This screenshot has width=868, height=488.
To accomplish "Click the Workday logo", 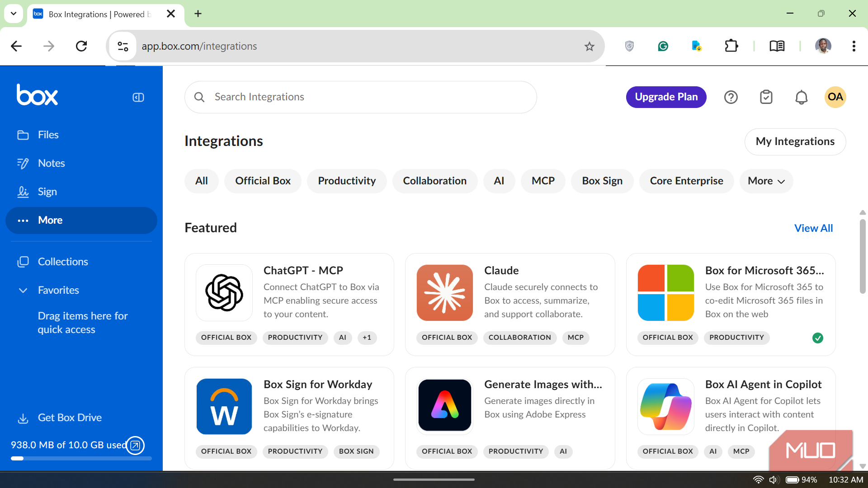I will tap(224, 407).
